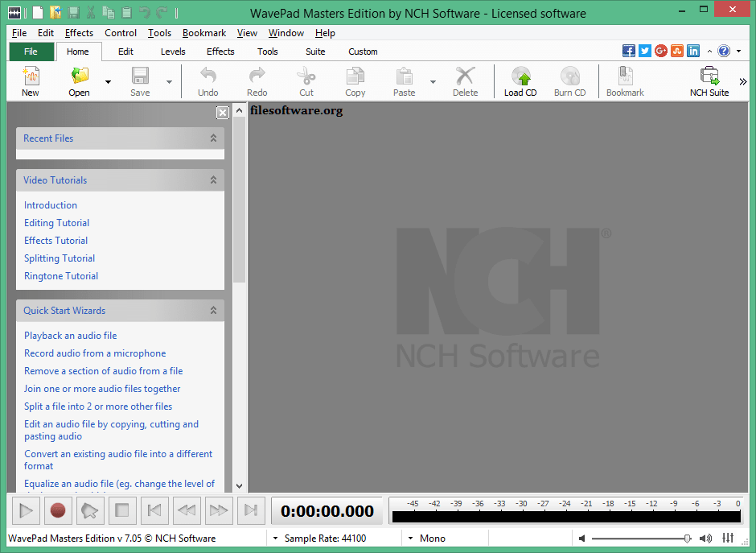Close the left sidebar panel with X

coord(222,113)
